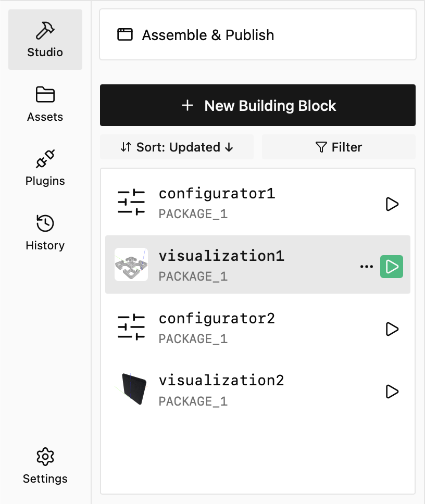Click the visualization2 dark panel thumbnail

(x=131, y=389)
